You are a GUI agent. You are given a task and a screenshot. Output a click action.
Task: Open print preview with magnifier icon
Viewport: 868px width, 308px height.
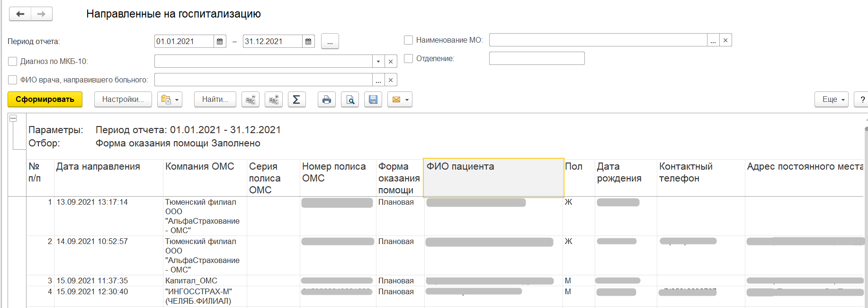pyautogui.click(x=350, y=100)
